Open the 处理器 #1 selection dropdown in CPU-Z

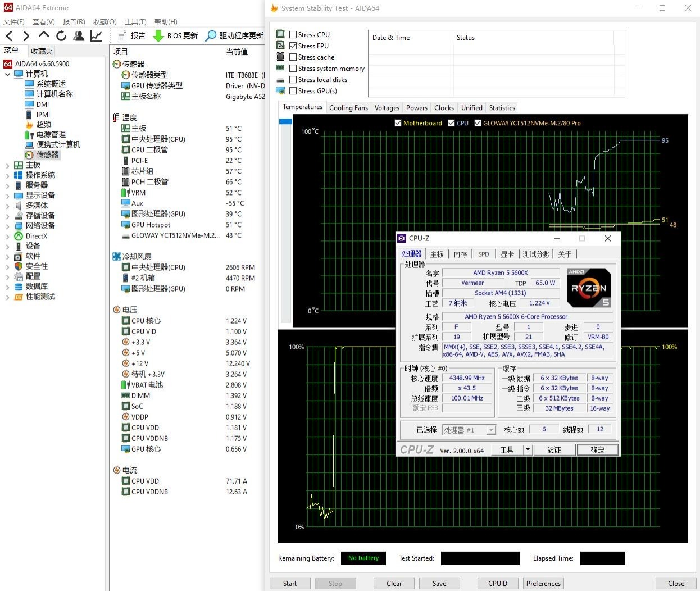click(x=491, y=430)
